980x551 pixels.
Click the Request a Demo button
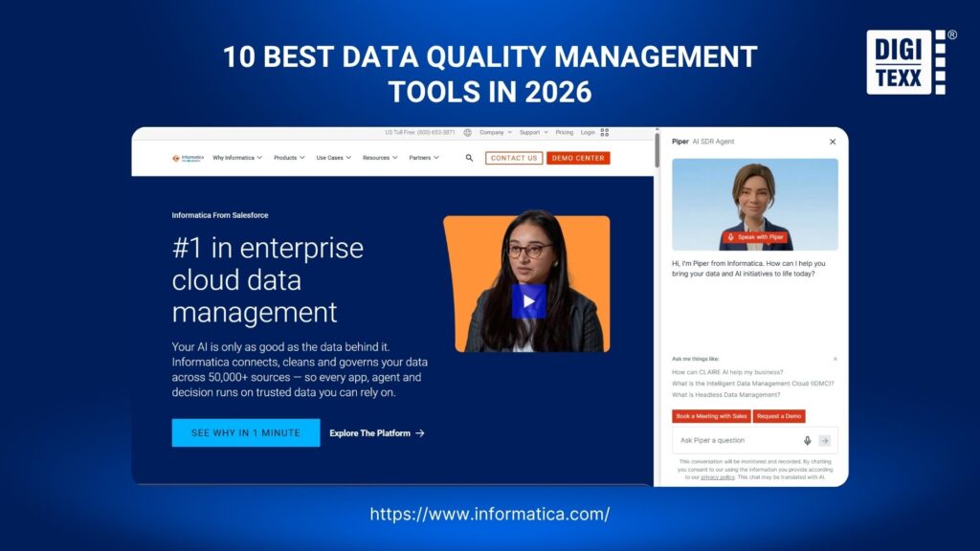(x=779, y=416)
